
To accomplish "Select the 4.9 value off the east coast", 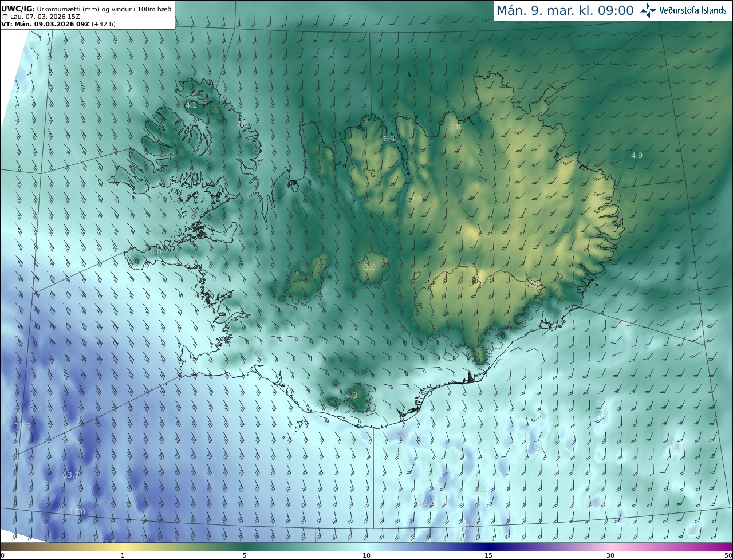I will tap(637, 156).
